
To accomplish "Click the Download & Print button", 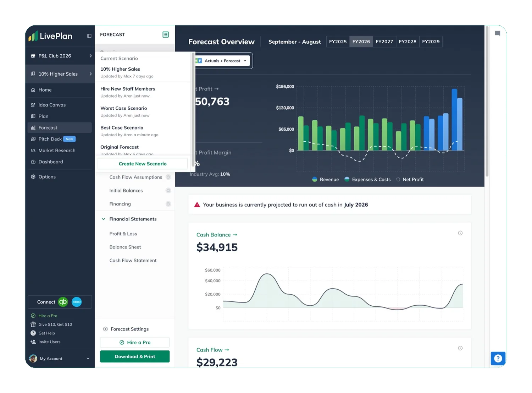I will click(x=135, y=356).
